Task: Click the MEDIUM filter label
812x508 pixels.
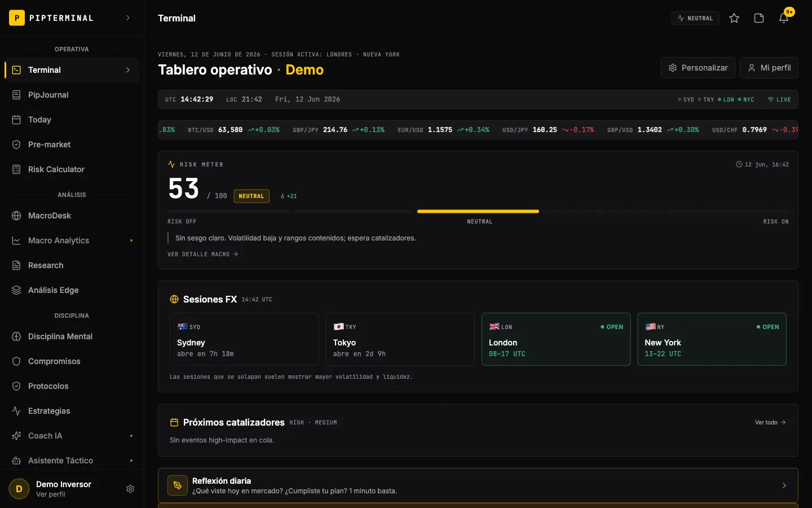Action: (326, 422)
